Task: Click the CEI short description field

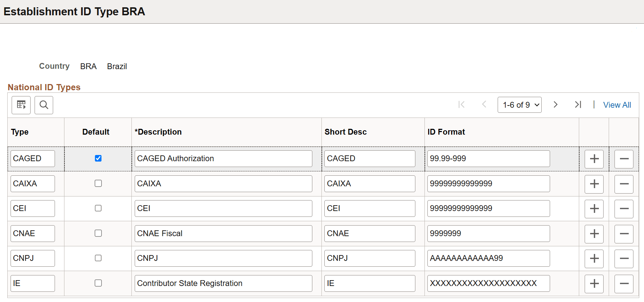Action: [370, 208]
